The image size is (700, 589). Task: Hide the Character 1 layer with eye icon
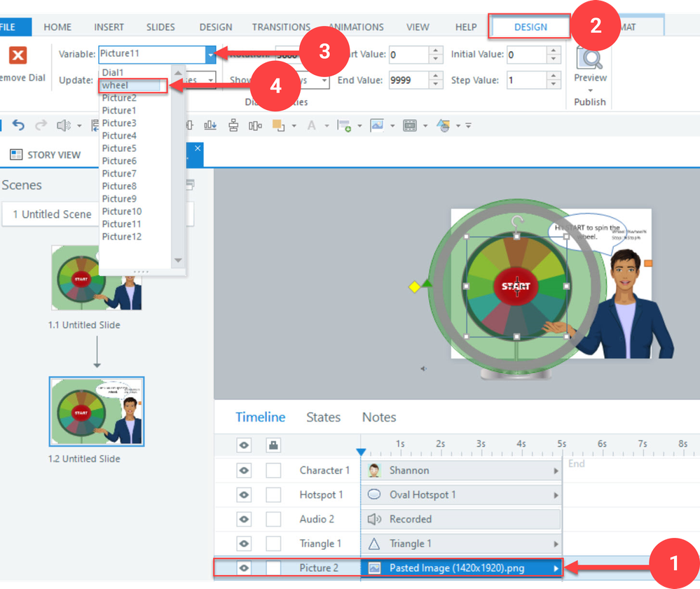244,471
